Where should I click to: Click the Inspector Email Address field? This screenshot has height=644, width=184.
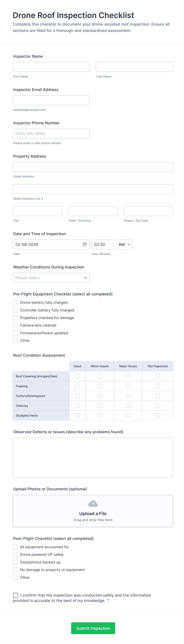[x=51, y=100]
